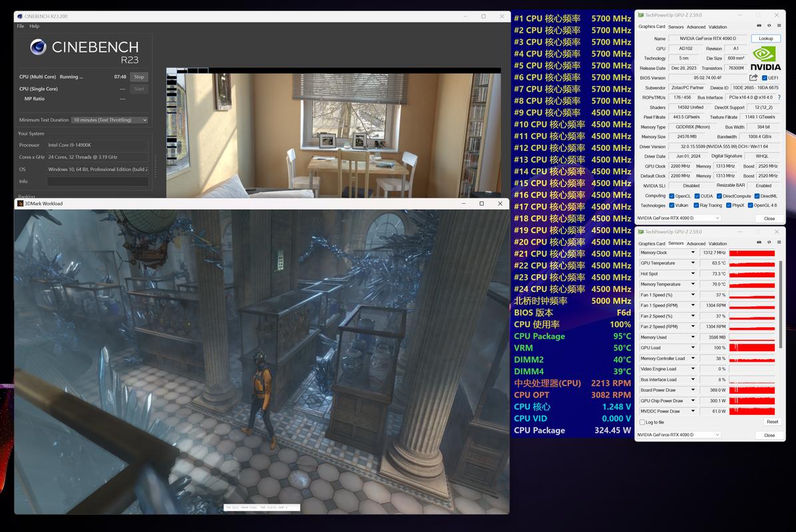Switch to Advanced tab in top GPU-Z window
The height and width of the screenshot is (532, 796).
tap(696, 27)
